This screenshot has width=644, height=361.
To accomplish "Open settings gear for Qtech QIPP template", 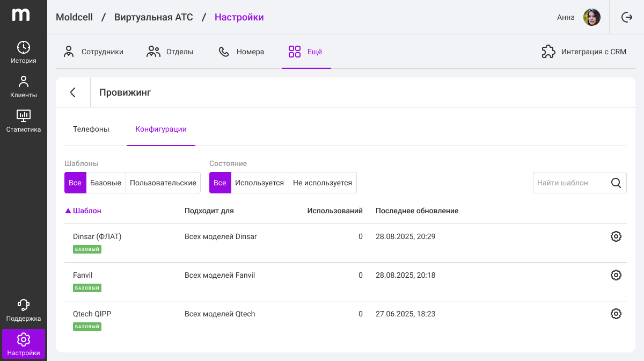I will point(616,314).
